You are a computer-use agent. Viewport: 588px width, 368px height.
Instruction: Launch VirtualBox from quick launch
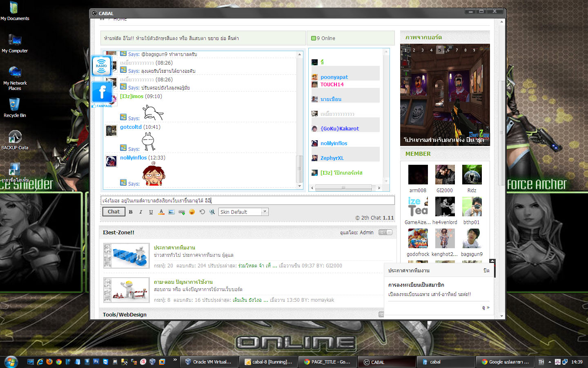152,362
